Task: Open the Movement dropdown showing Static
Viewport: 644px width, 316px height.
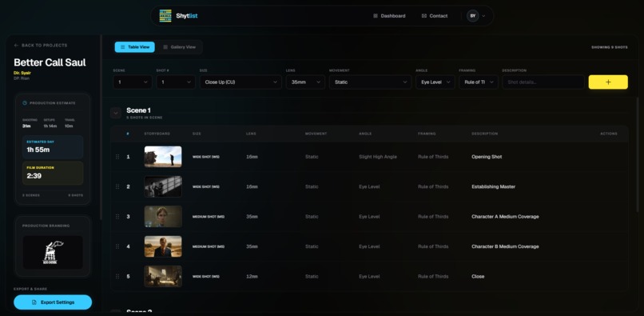Action: [370, 82]
